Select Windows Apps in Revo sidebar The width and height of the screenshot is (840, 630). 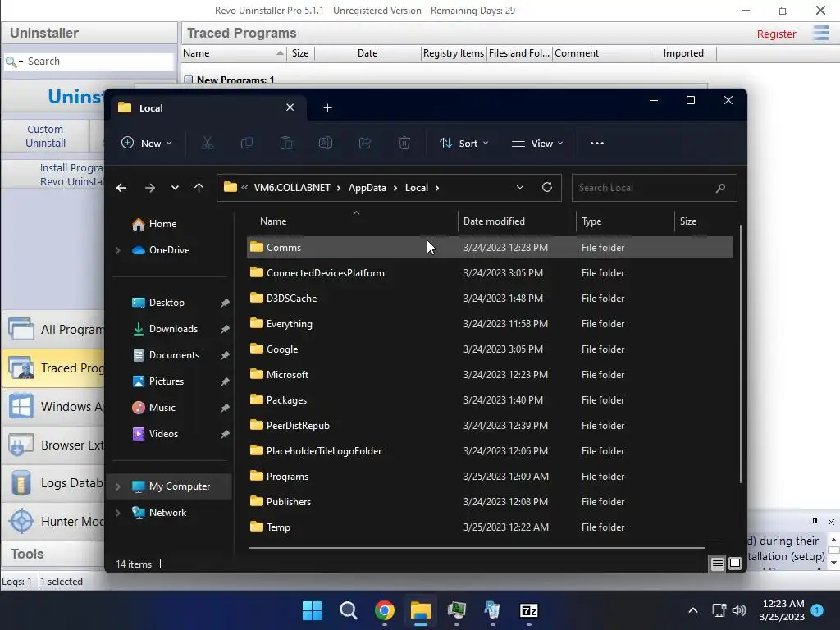[x=53, y=407]
